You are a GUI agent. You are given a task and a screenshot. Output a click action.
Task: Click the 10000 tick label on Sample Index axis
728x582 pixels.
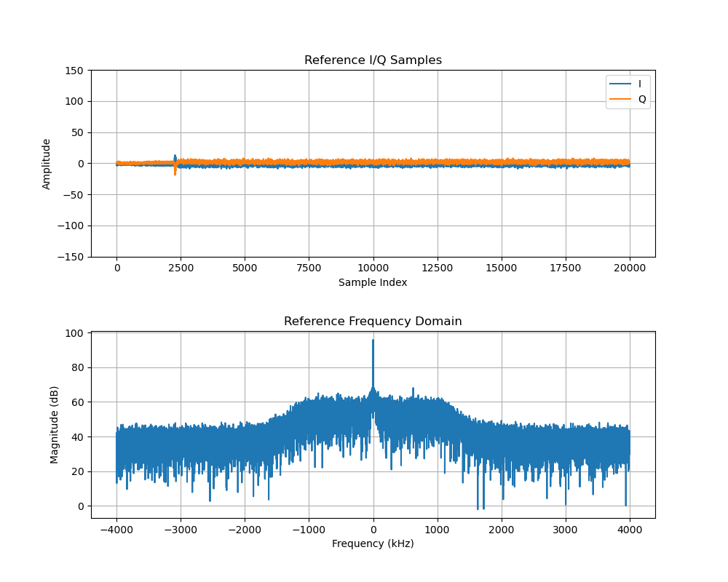click(x=373, y=268)
